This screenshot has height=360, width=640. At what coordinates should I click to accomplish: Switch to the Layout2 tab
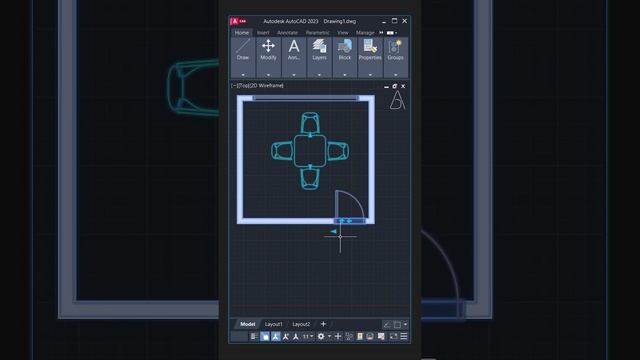click(x=301, y=324)
